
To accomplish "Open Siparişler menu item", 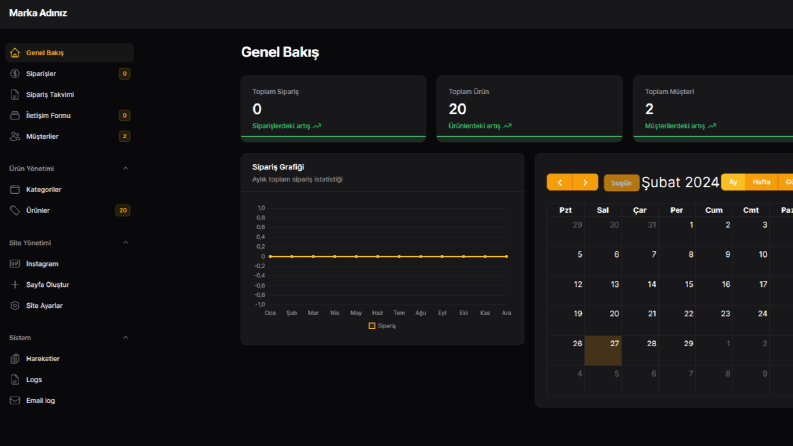I will click(69, 73).
